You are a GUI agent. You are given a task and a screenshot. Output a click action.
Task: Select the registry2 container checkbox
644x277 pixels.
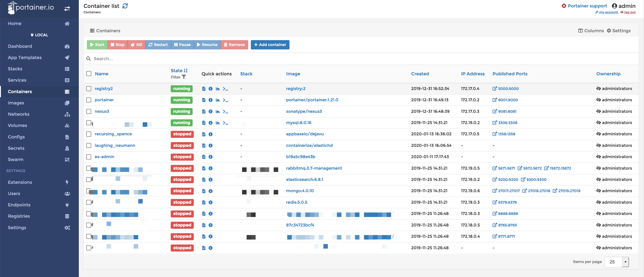click(x=89, y=89)
